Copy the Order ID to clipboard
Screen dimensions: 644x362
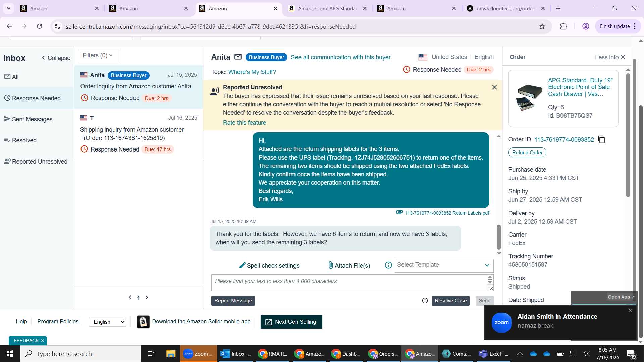click(x=602, y=140)
